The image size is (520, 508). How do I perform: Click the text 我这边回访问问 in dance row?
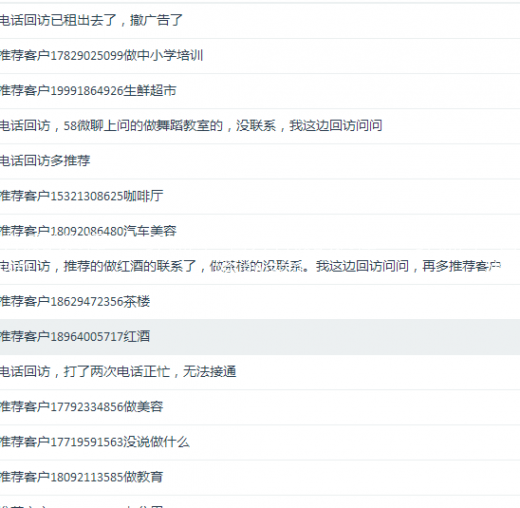[x=336, y=126]
